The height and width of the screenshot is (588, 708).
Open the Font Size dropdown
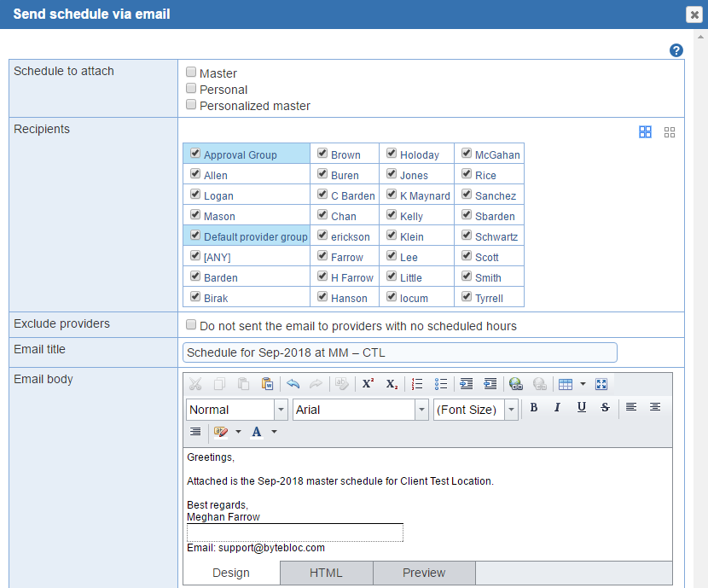pos(511,410)
